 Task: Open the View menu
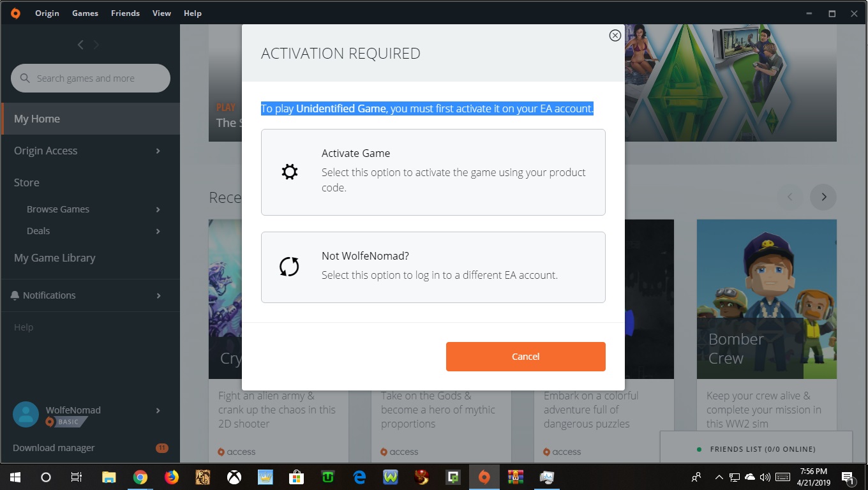pos(161,13)
